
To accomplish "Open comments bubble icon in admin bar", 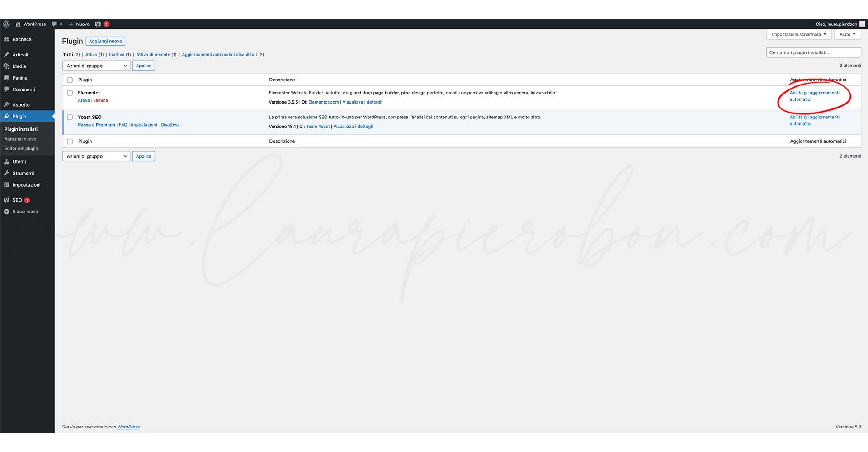I will [54, 24].
